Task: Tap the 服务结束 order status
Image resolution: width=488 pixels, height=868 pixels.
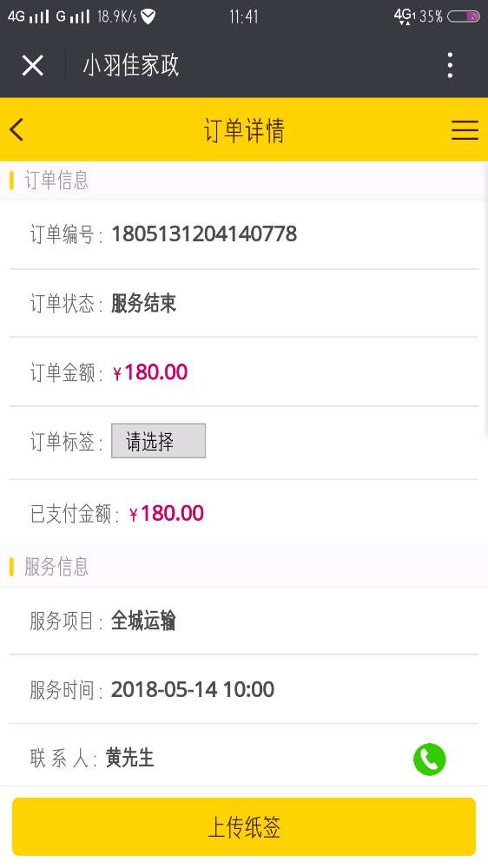Action: [x=144, y=303]
